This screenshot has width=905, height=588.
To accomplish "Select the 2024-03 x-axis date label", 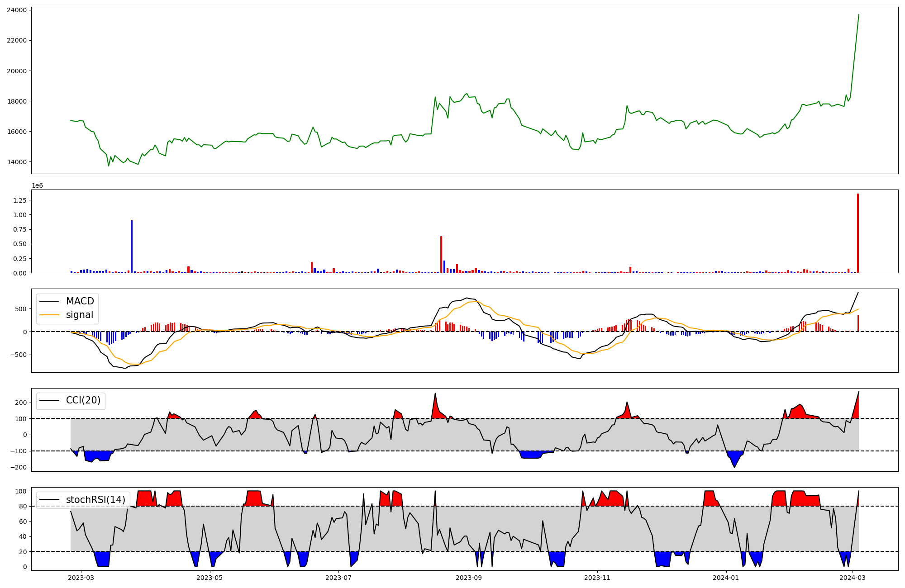I will click(x=853, y=578).
